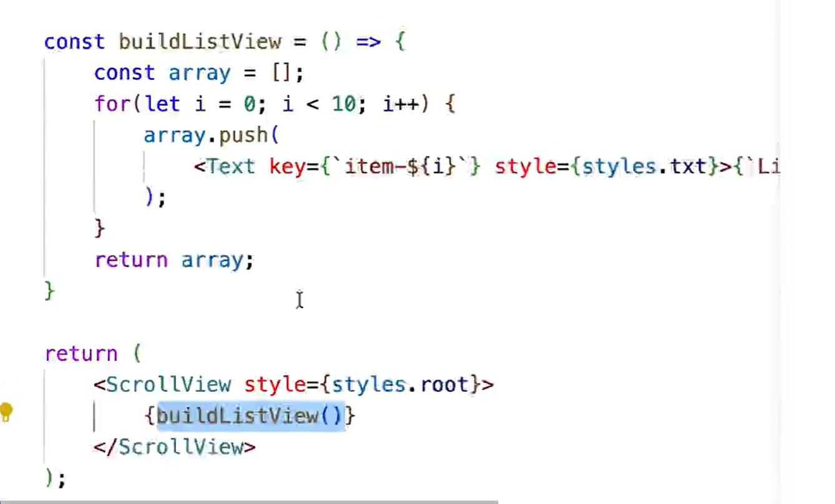Click the closing </ScrollView> tag
This screenshot has width=835, height=504.
[x=175, y=447]
